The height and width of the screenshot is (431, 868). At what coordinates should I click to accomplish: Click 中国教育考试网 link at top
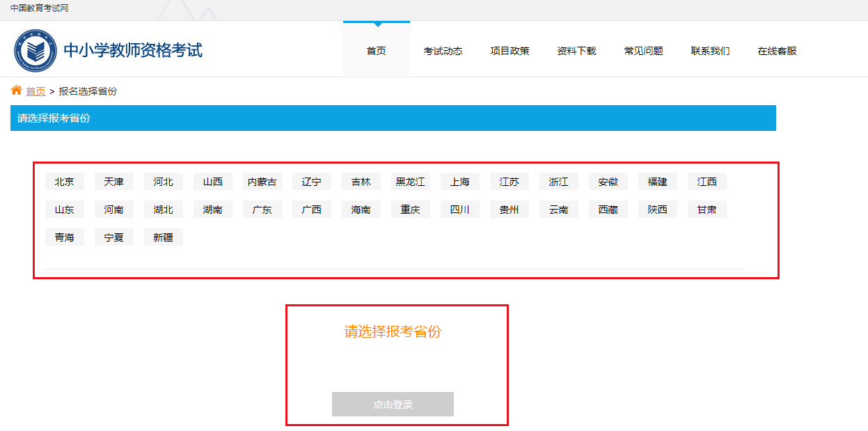pyautogui.click(x=40, y=8)
